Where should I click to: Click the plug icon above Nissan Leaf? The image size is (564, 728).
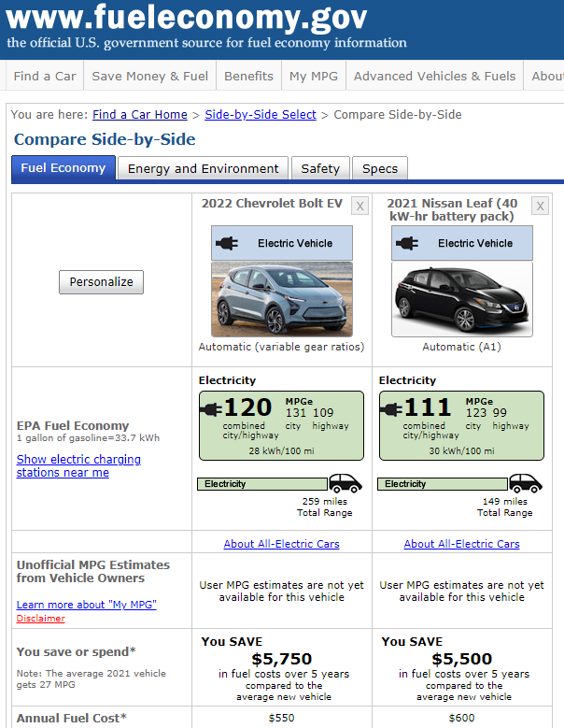(407, 243)
